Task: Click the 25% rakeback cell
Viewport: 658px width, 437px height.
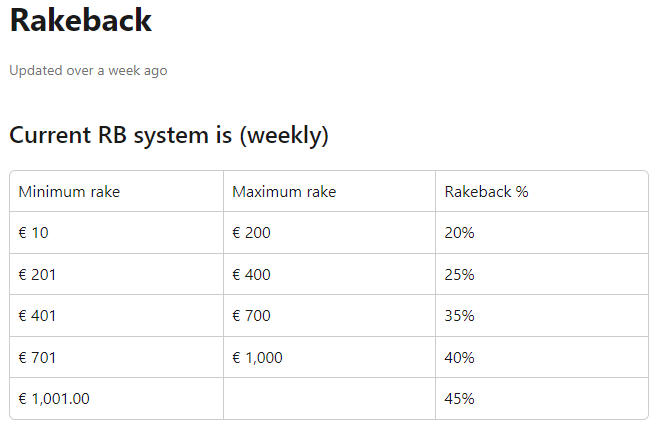Action: click(542, 274)
